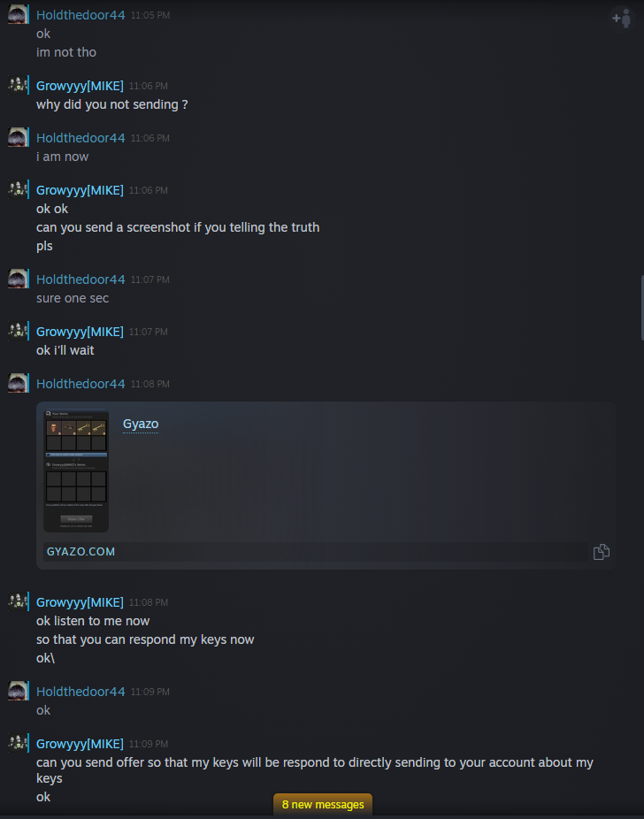This screenshot has width=644, height=819.
Task: Open Holdthedoor44 username at 11:05 PM
Action: pos(80,15)
